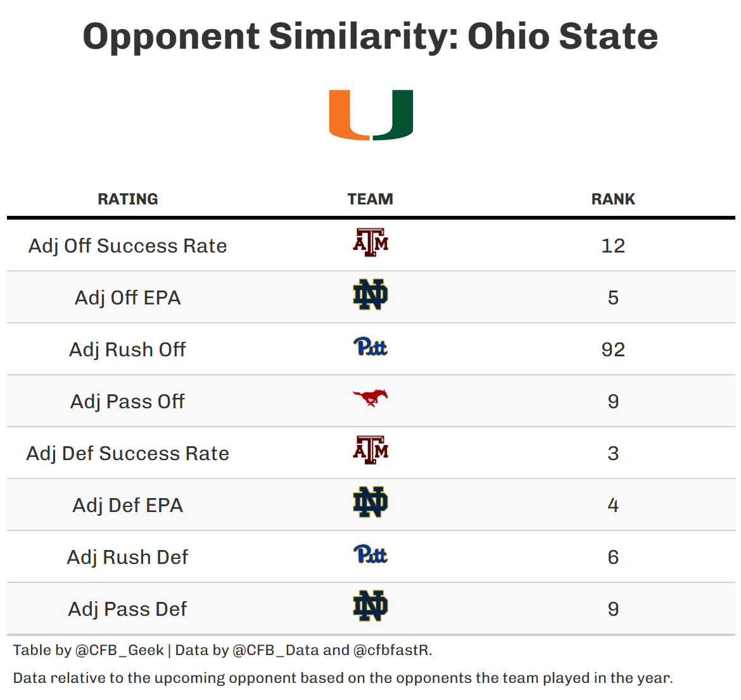Click the Adj Rush Def label

128,557
